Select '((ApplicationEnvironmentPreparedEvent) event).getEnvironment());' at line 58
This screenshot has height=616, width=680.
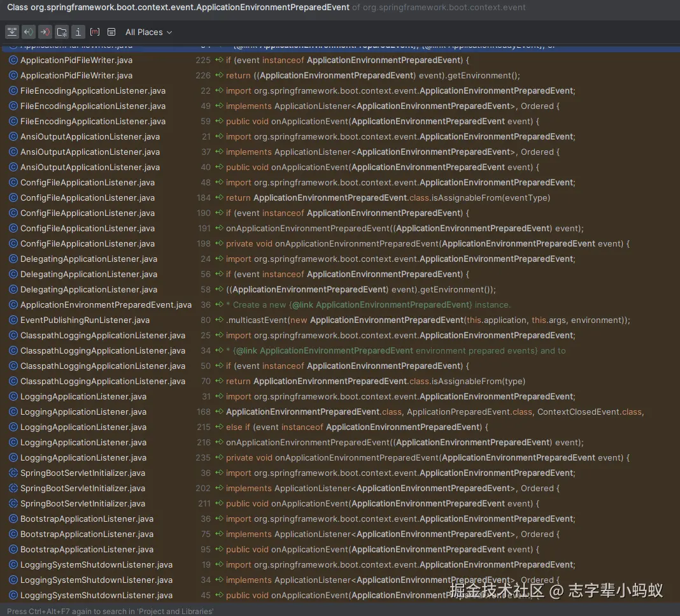(361, 289)
